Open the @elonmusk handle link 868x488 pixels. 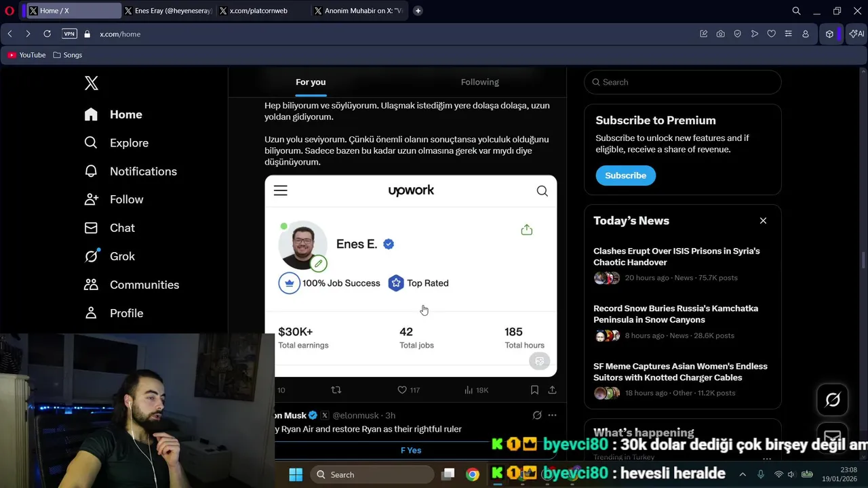(x=355, y=415)
